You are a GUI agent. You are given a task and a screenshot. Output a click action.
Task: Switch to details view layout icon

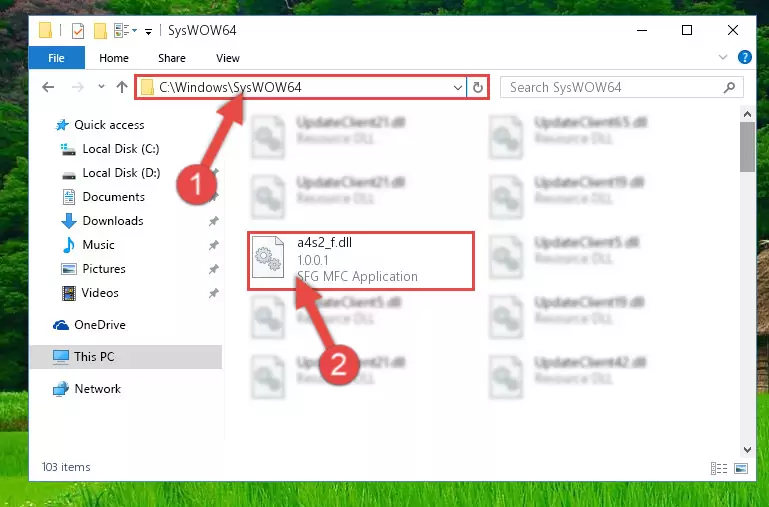719,469
